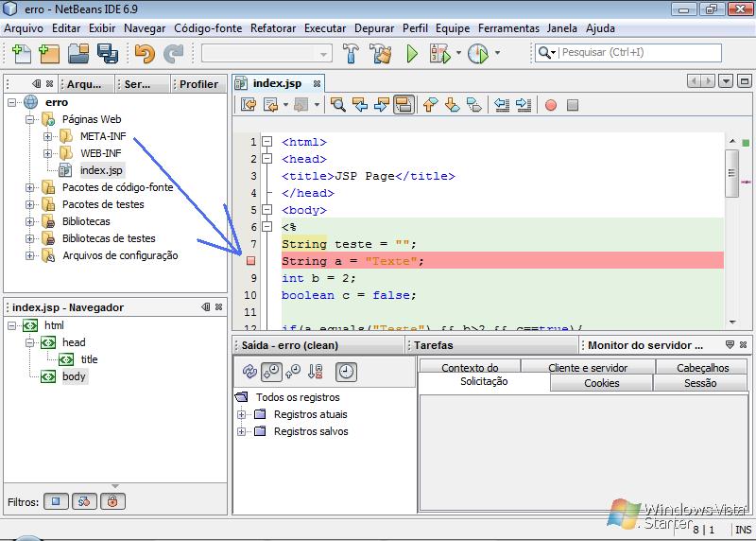Click the Stop Macro Recording square icon
The image size is (756, 541).
coord(573,105)
